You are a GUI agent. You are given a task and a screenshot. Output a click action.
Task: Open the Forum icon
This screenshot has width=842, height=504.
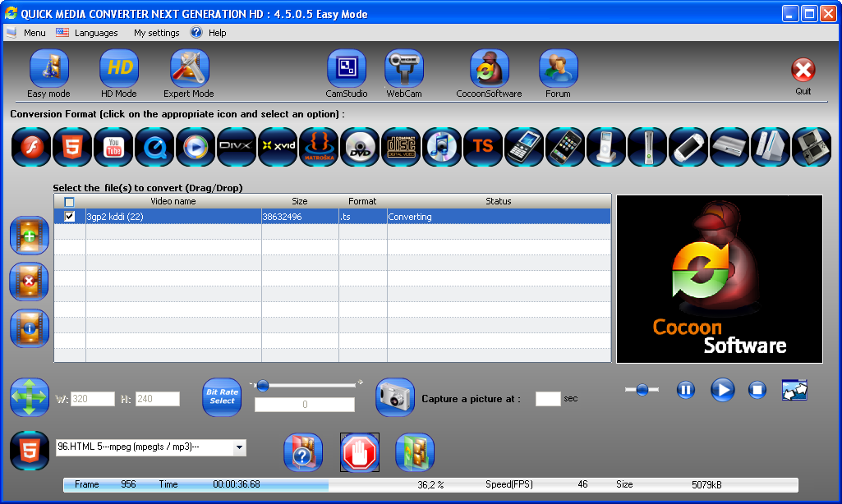558,68
